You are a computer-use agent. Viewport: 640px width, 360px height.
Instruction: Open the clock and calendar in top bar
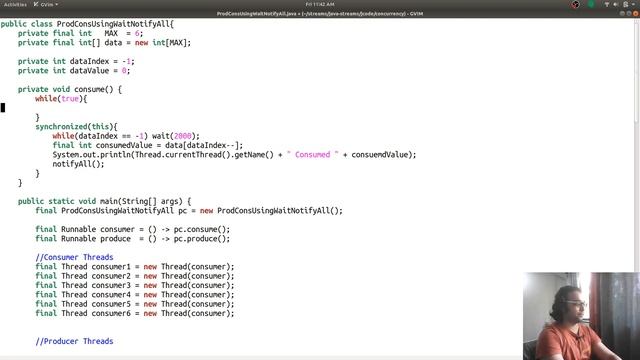[320, 4]
